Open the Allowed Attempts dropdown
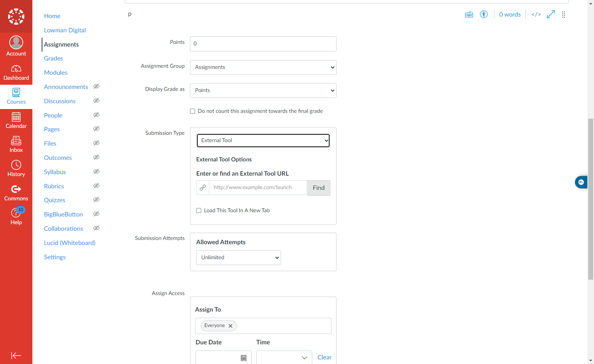Viewport: 594px width, 364px height. (239, 258)
